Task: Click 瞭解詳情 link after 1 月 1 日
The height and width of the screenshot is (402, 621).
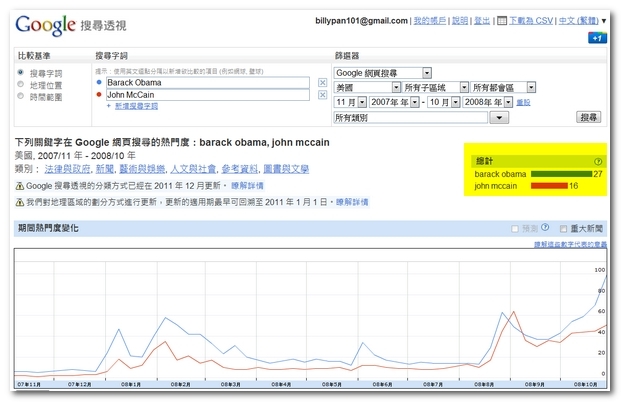Action: click(352, 202)
